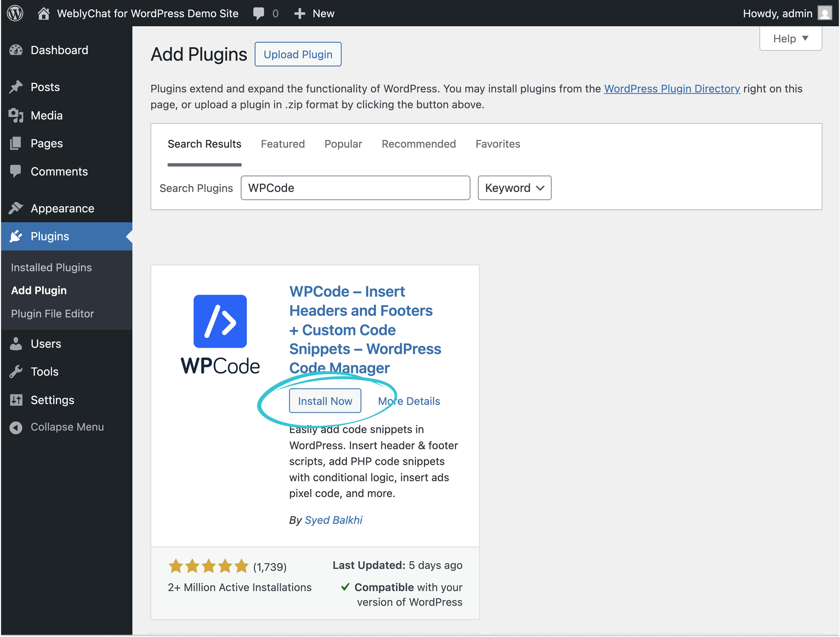The image size is (840, 637).
Task: Click the New (+) icon in admin bar
Action: (300, 13)
